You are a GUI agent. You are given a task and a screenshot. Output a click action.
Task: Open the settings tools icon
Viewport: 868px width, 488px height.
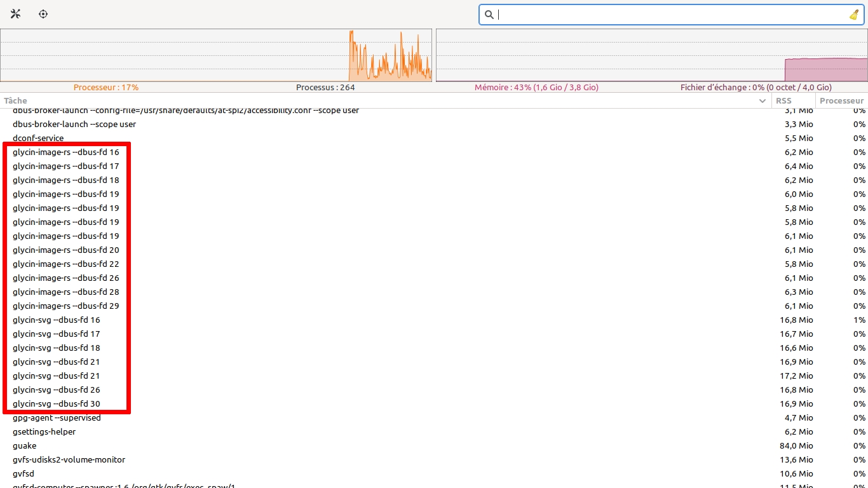click(x=16, y=14)
